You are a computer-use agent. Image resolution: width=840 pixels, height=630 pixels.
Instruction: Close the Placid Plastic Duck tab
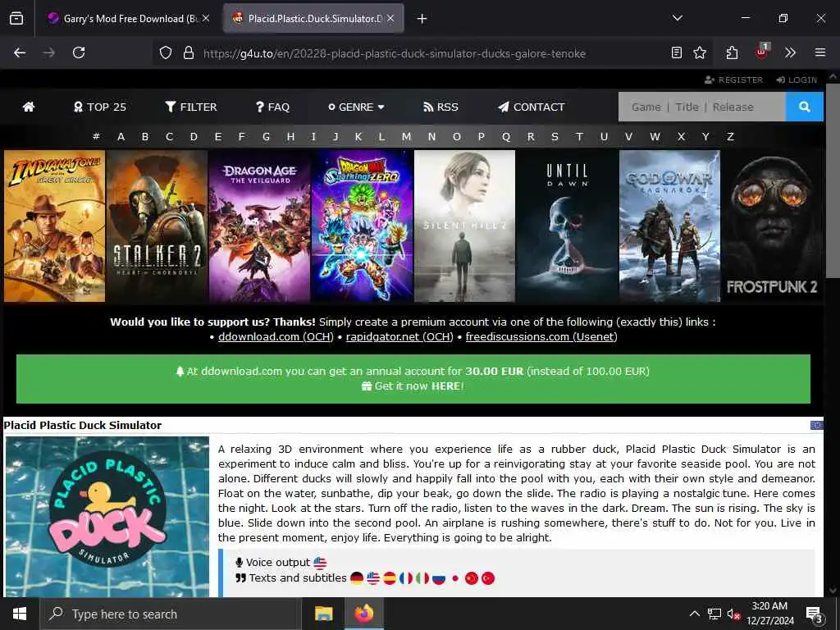[390, 18]
